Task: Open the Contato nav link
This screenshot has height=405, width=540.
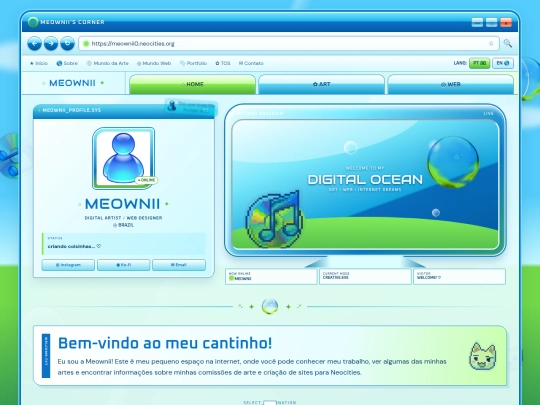Action: [x=251, y=63]
